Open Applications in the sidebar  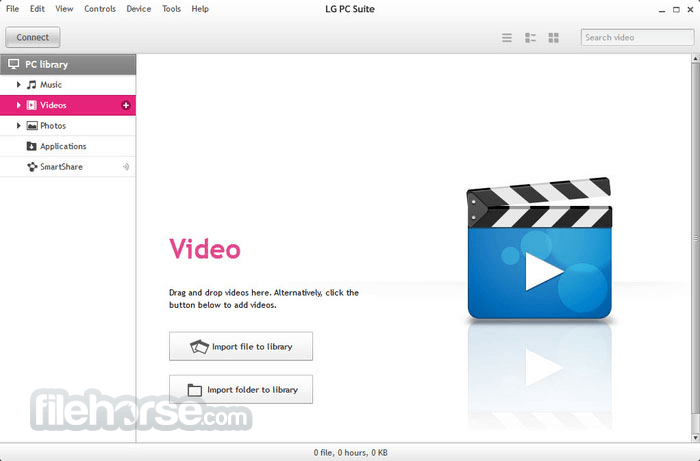click(x=68, y=146)
